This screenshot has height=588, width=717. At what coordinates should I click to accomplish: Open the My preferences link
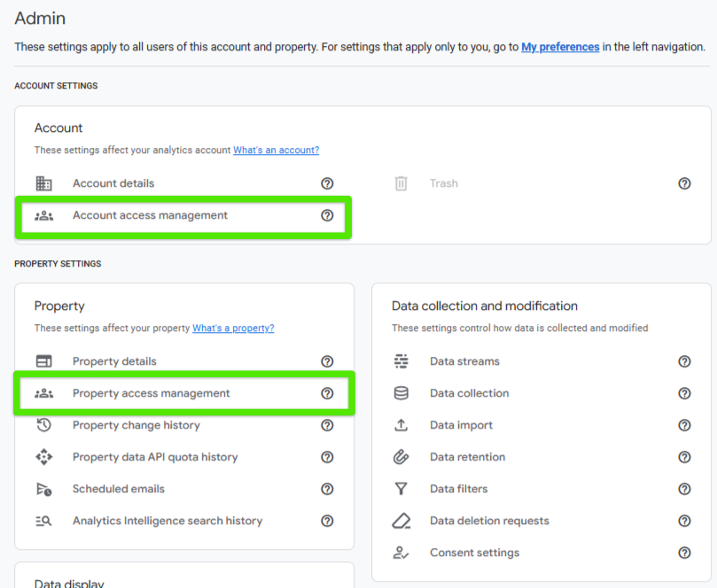[x=559, y=47]
